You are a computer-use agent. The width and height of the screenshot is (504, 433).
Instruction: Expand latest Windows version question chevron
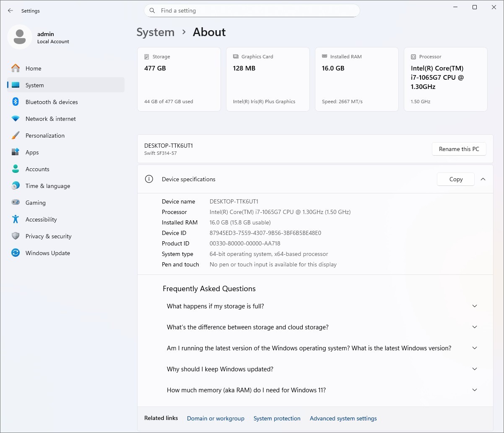coord(475,348)
